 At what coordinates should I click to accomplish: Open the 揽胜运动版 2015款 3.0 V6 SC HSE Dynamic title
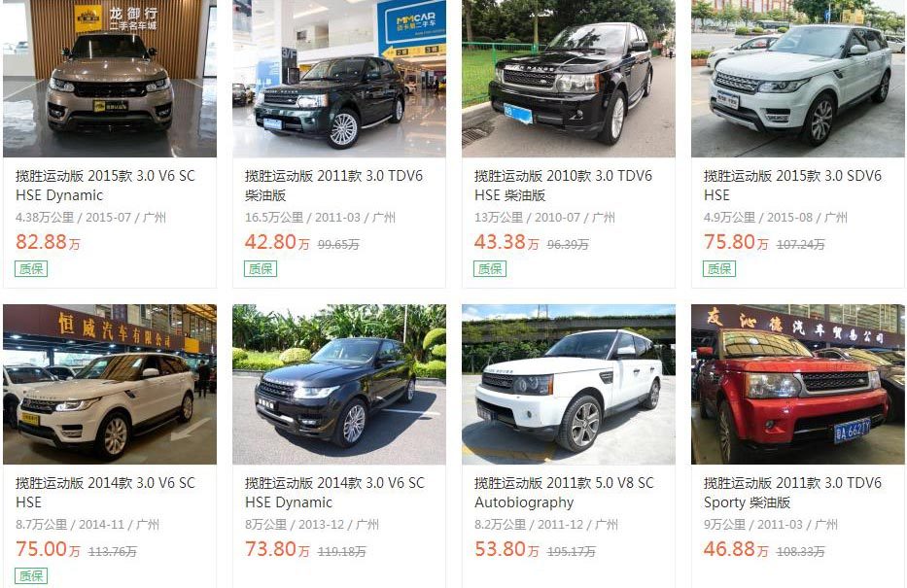coord(105,186)
